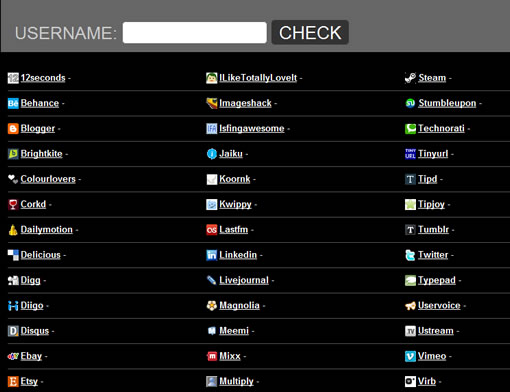Open the Brightkite link
This screenshot has height=392, width=510.
coord(42,154)
